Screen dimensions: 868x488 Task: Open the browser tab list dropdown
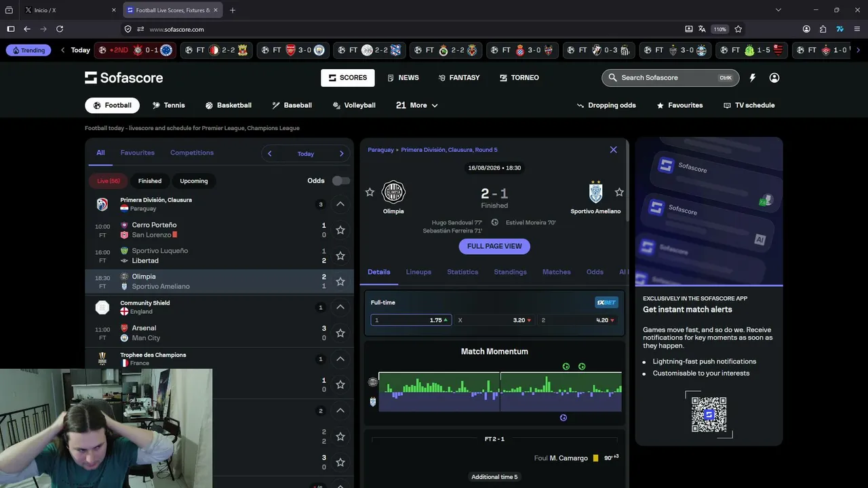tap(778, 10)
